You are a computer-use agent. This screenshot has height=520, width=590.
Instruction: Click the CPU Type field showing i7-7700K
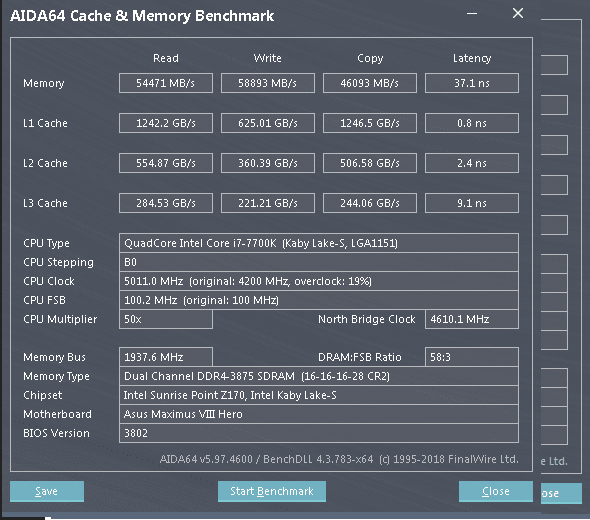point(319,243)
